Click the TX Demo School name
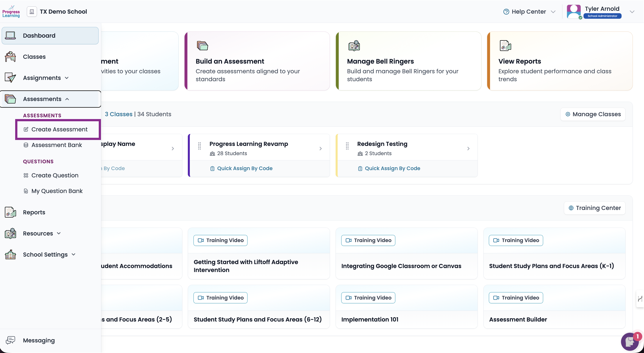 [x=63, y=12]
